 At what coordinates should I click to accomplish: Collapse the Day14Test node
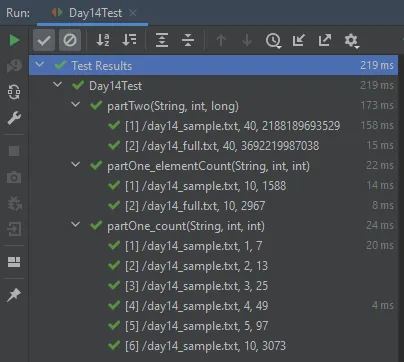pyautogui.click(x=57, y=84)
